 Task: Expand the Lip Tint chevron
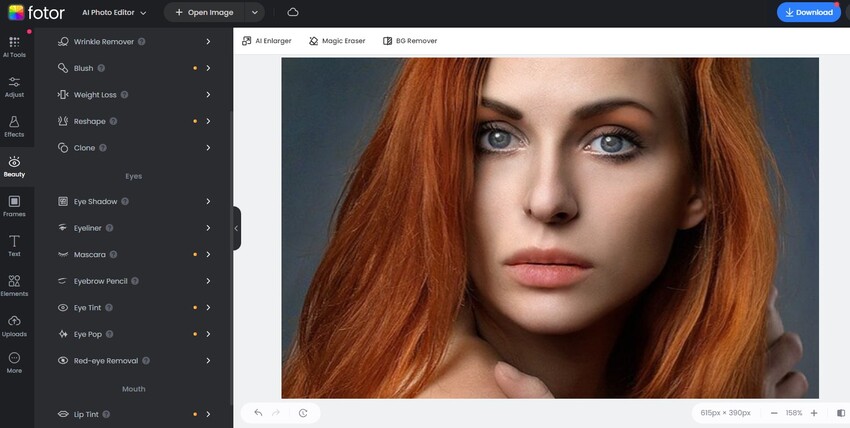pos(208,414)
